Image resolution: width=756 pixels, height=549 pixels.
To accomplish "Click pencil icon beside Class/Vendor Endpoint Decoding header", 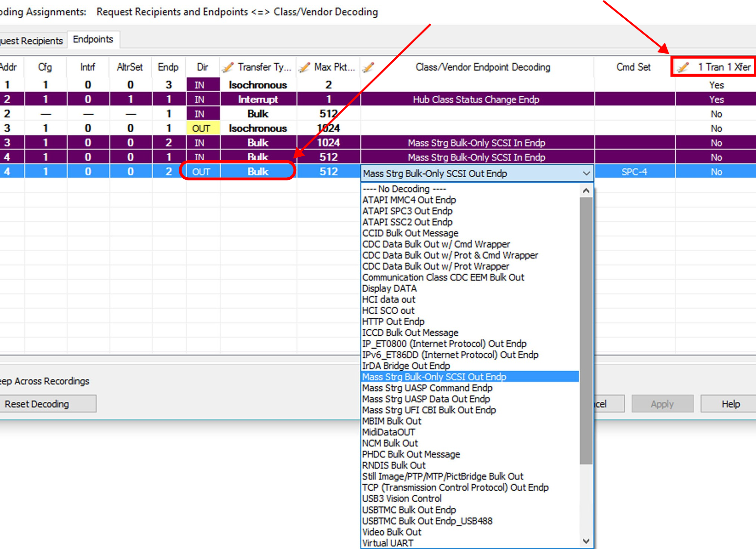I will [368, 67].
